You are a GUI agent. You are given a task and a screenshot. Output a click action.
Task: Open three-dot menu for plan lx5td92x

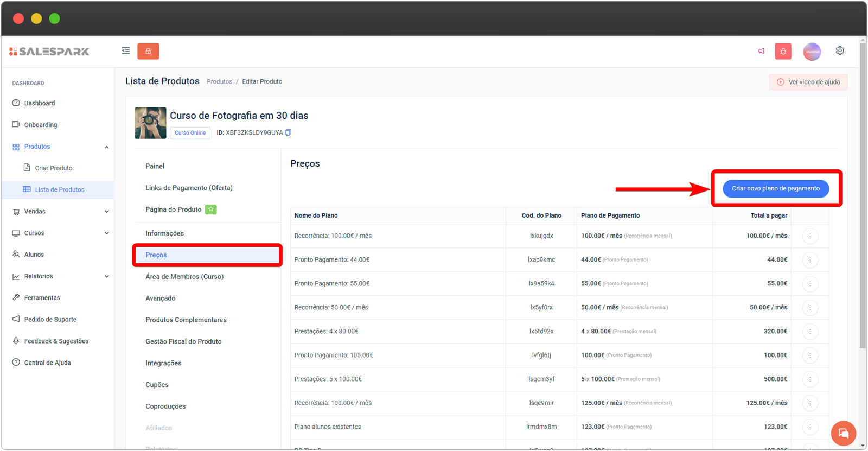coord(810,332)
